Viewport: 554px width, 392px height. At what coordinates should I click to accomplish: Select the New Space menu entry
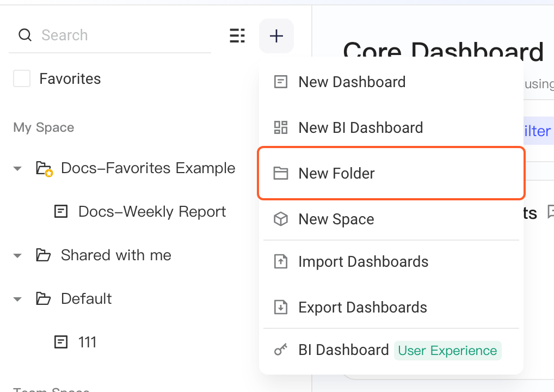pos(391,219)
